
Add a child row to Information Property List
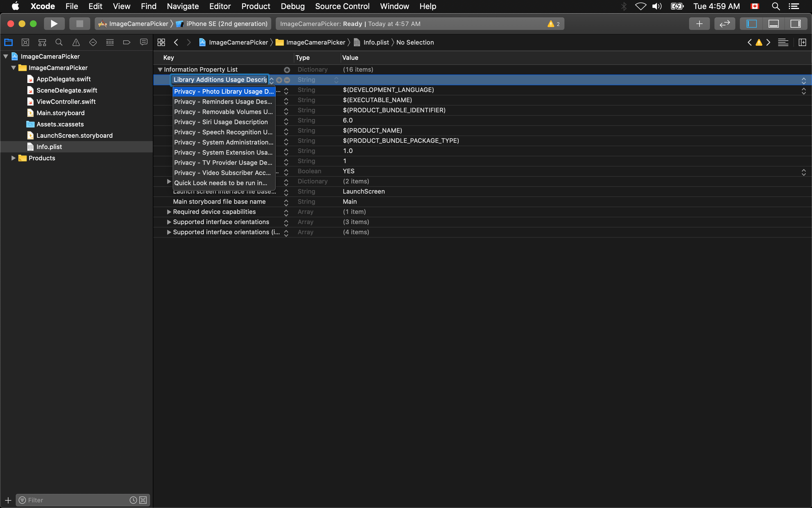tap(287, 70)
